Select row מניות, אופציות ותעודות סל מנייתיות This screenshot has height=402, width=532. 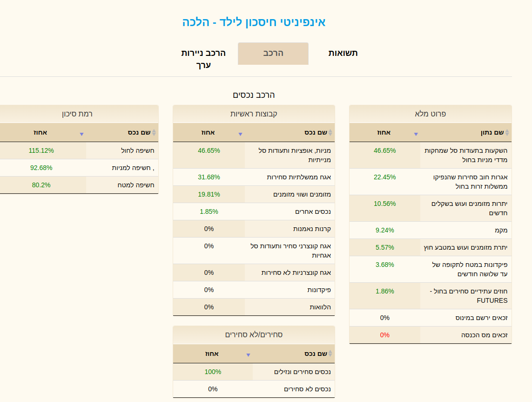click(x=254, y=155)
